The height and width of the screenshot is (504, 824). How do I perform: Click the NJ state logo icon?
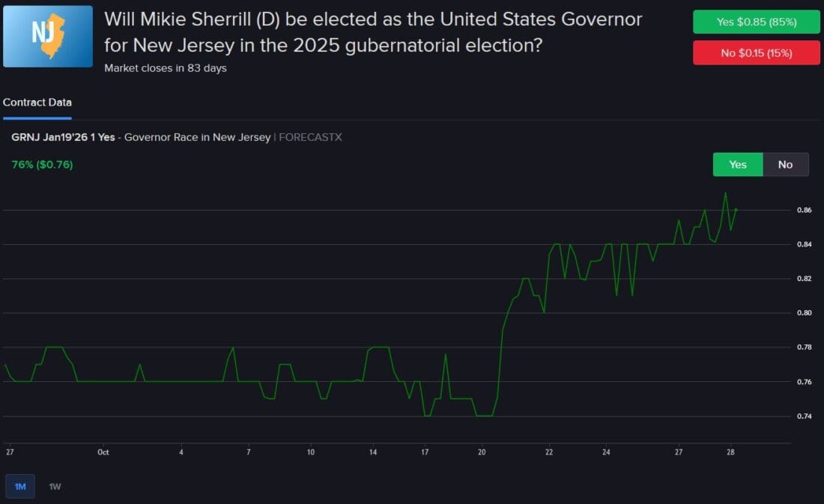tap(47, 35)
